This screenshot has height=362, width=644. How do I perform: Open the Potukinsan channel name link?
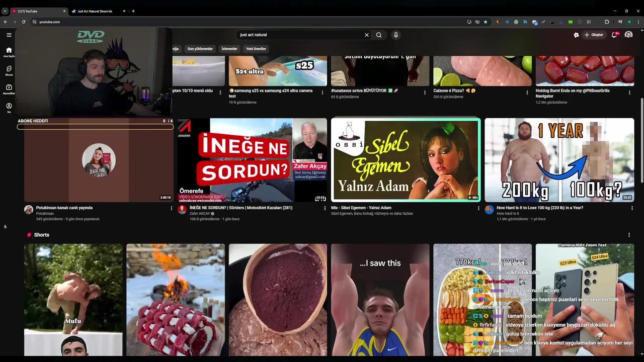pyautogui.click(x=45, y=214)
